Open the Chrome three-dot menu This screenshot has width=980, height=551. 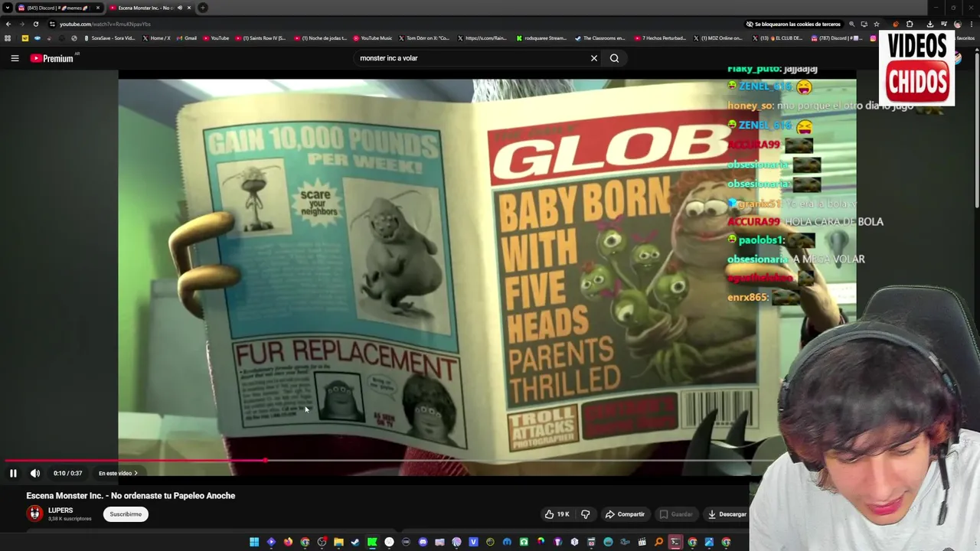click(x=971, y=24)
